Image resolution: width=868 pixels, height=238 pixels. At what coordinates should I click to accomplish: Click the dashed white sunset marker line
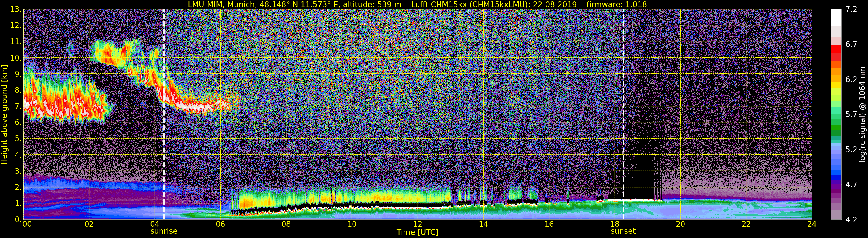623,114
